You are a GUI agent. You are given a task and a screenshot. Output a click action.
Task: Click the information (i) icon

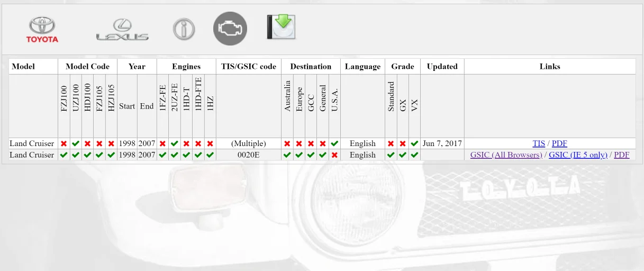point(184,29)
